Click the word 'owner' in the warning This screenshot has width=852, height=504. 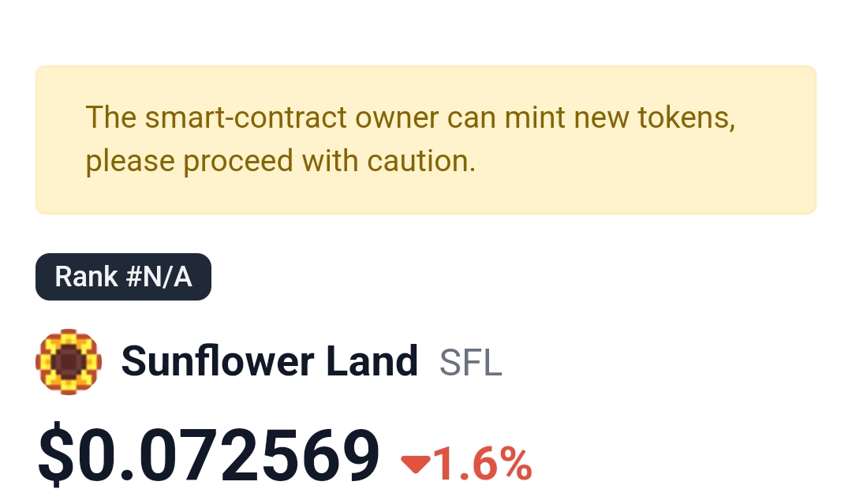tap(397, 118)
